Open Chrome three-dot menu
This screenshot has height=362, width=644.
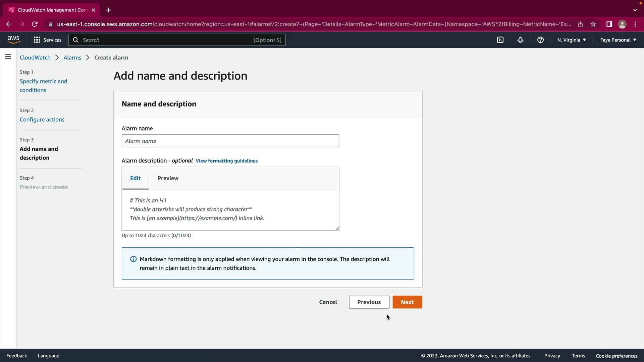click(x=635, y=24)
